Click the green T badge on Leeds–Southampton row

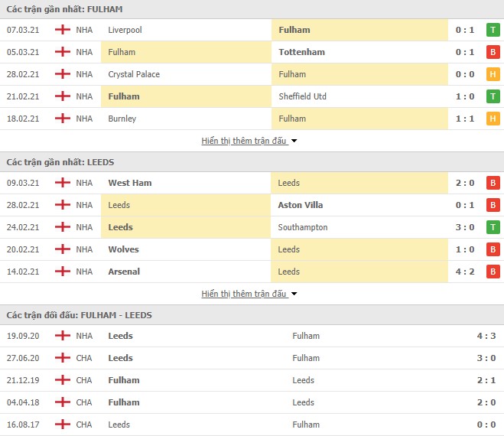click(493, 227)
